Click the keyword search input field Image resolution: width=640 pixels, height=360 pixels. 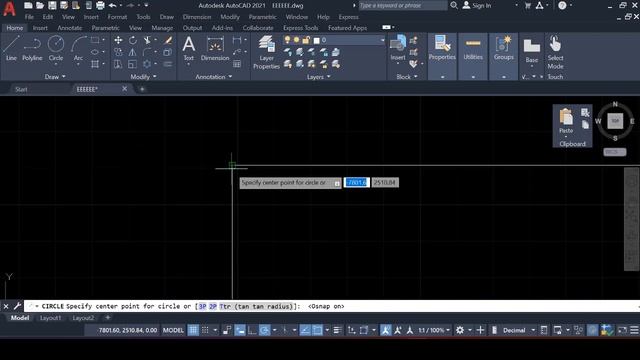click(x=402, y=6)
